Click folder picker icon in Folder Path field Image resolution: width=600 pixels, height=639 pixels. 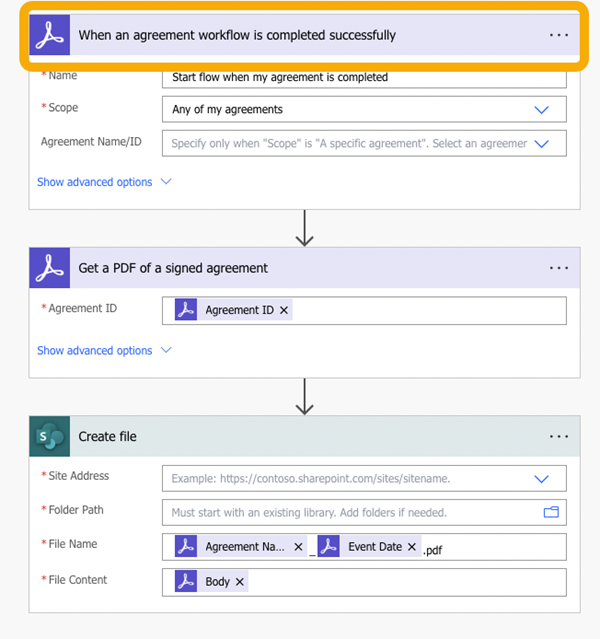pos(551,512)
